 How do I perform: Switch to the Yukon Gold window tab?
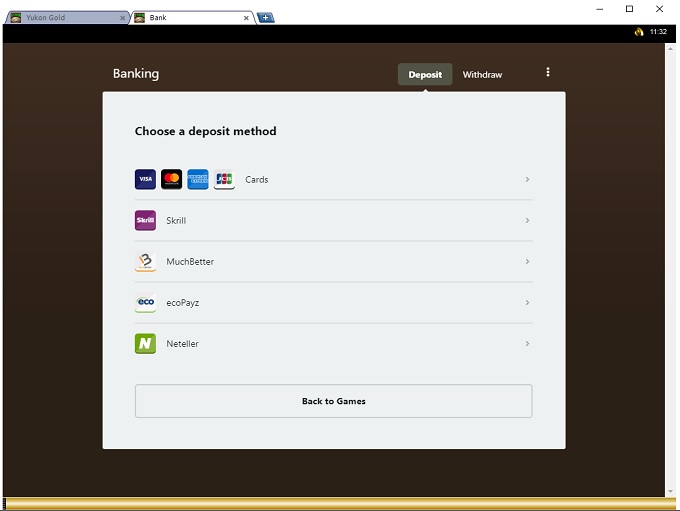coord(63,18)
